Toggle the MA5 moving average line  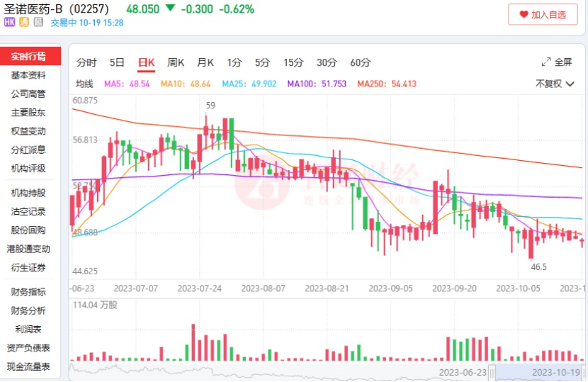pos(126,84)
